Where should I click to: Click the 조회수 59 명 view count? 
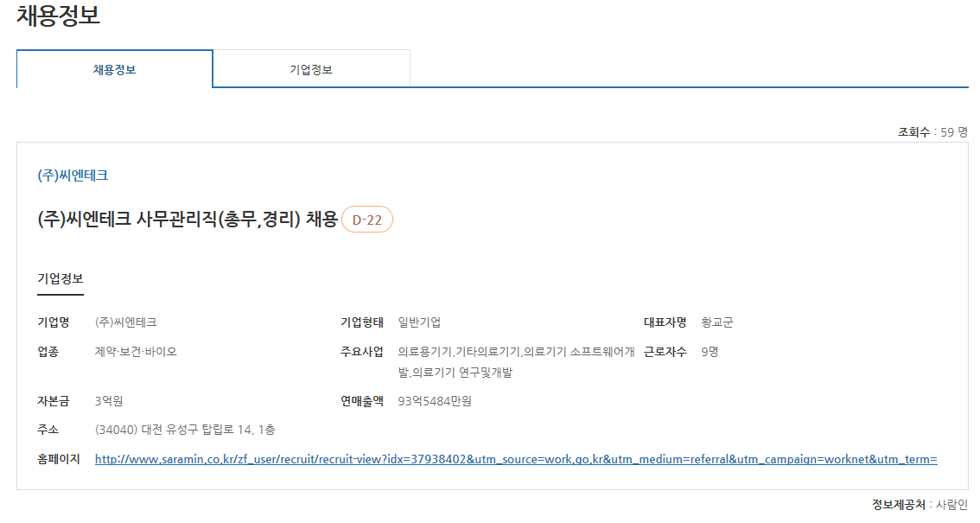click(x=932, y=132)
